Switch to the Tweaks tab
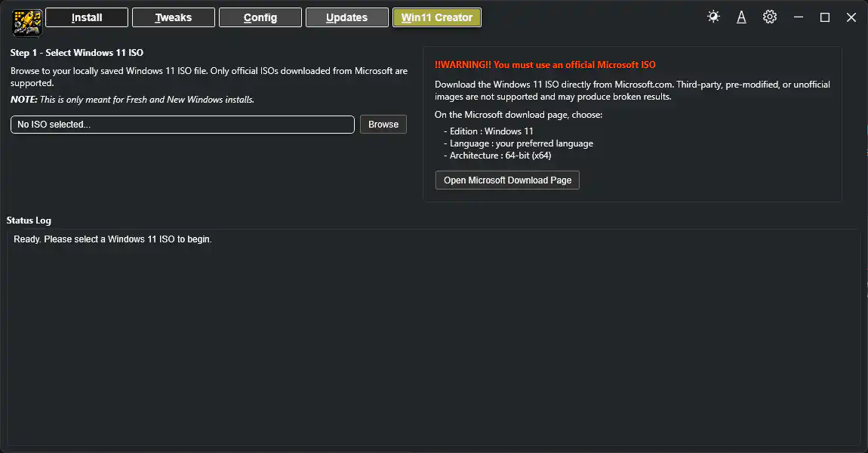Viewport: 868px width, 453px height. [x=174, y=17]
